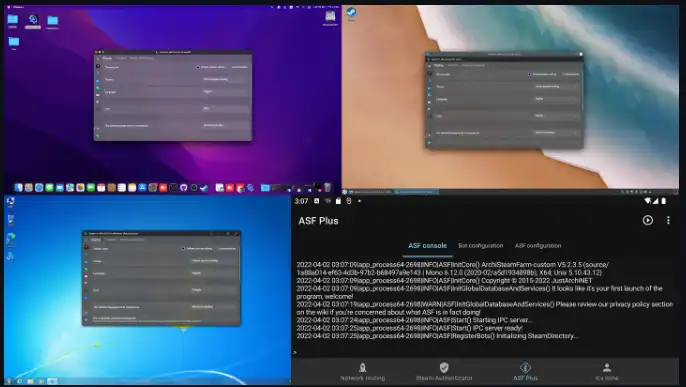Launch Safari from the macOS Dock
Screen dimensions: 686x387
(39, 188)
